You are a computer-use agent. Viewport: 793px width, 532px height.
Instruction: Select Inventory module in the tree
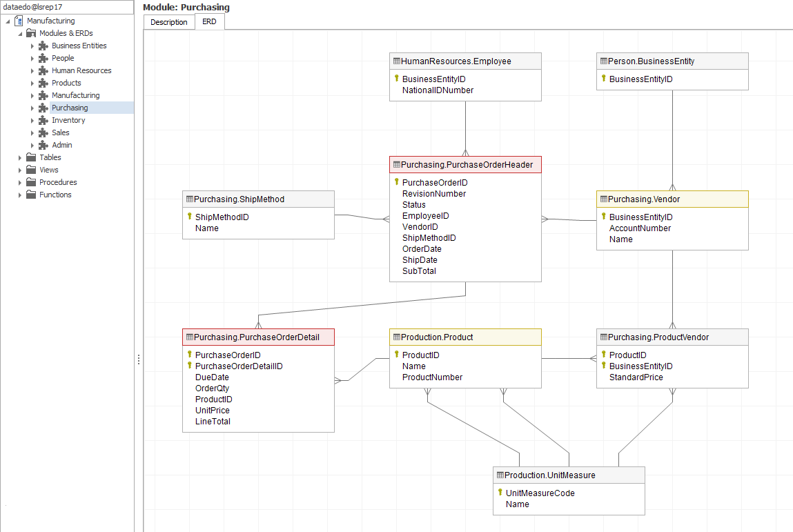[68, 120]
